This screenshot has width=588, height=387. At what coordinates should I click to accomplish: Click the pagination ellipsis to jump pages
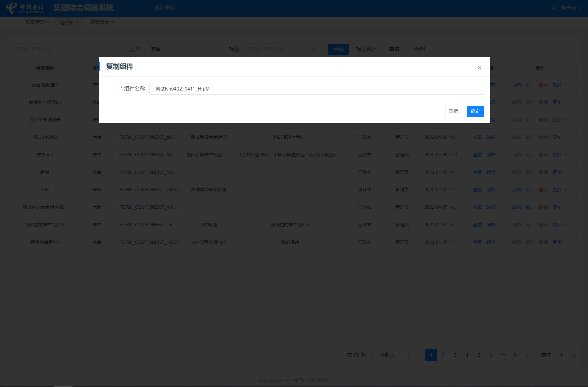pos(503,355)
